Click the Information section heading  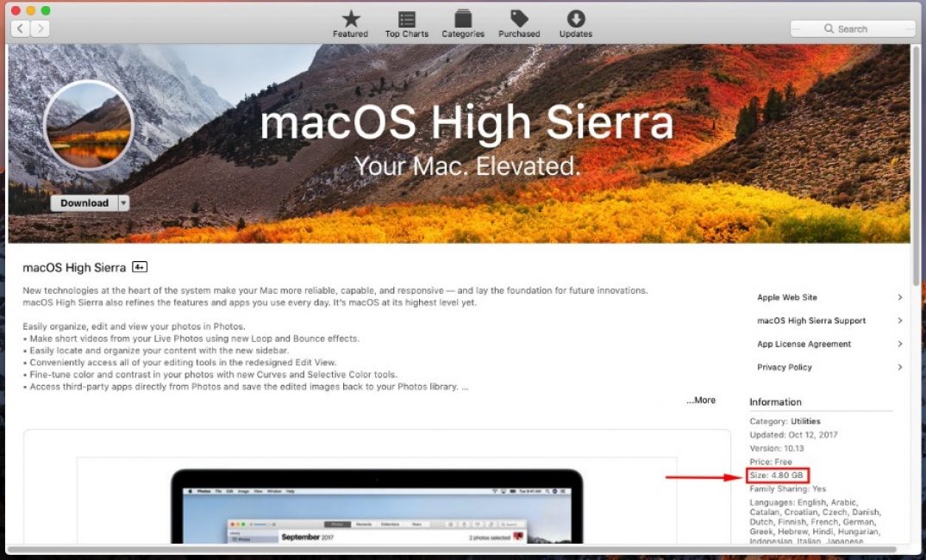tap(775, 401)
